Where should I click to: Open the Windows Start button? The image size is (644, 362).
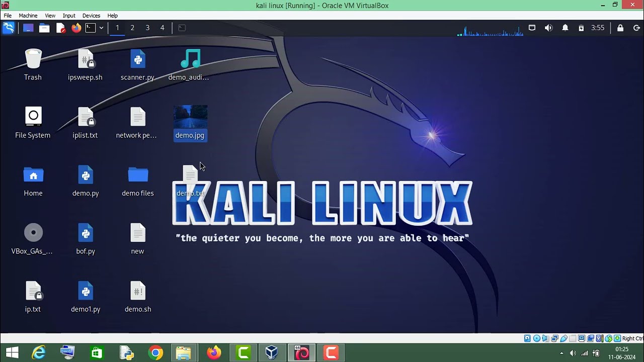point(12,353)
